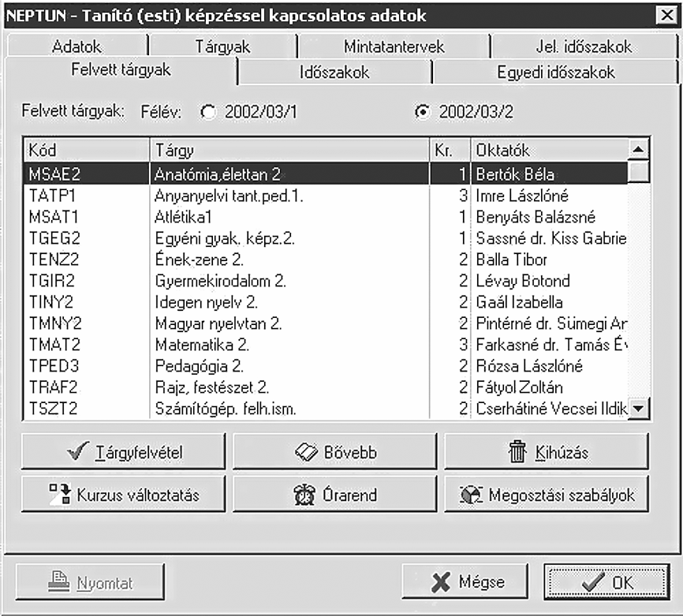683x616 pixels.
Task: Pick the Ének-zene 2. subject
Action: [199, 259]
